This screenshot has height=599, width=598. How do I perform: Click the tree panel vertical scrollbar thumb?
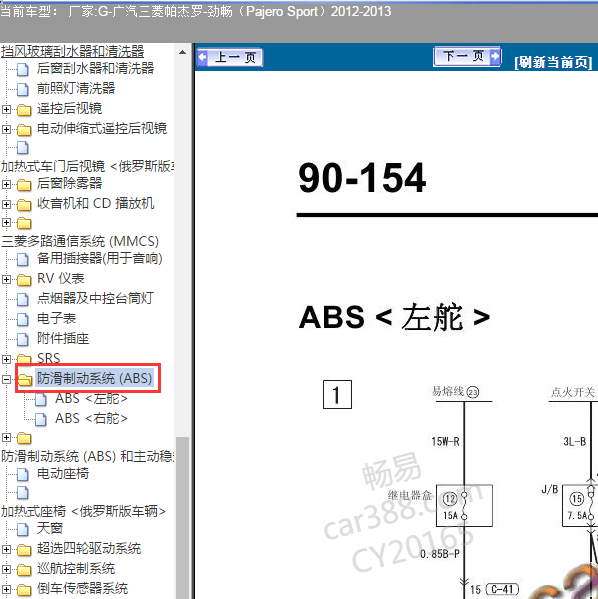[183, 518]
